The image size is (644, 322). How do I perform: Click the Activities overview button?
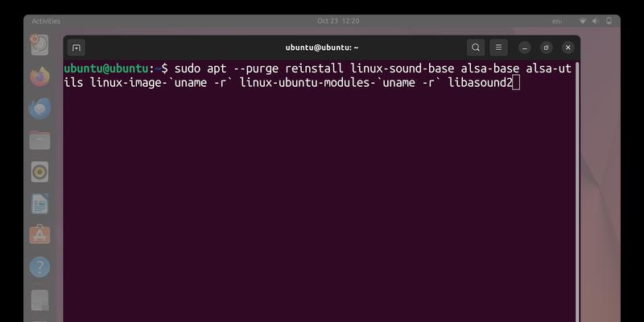coord(46,21)
